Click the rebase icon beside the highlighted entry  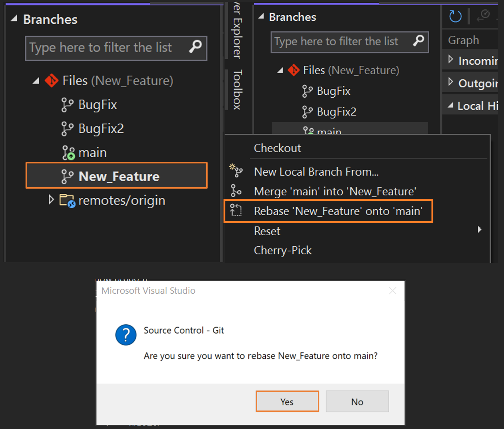[236, 211]
